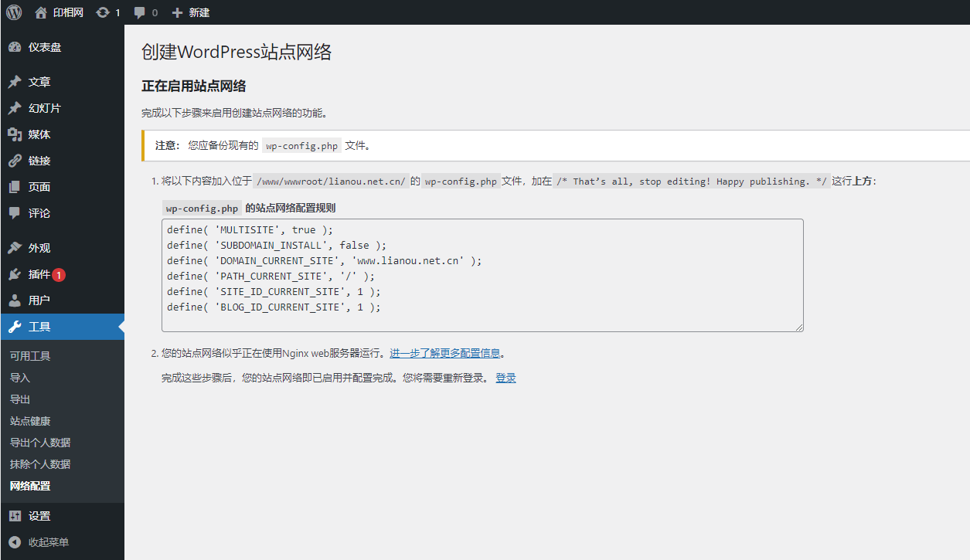Click the plus icon for 新建

point(177,12)
